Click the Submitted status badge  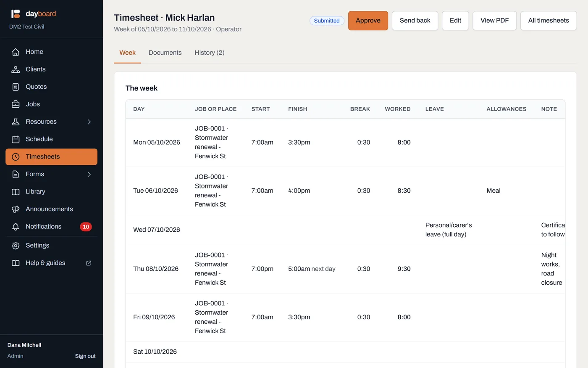327,21
